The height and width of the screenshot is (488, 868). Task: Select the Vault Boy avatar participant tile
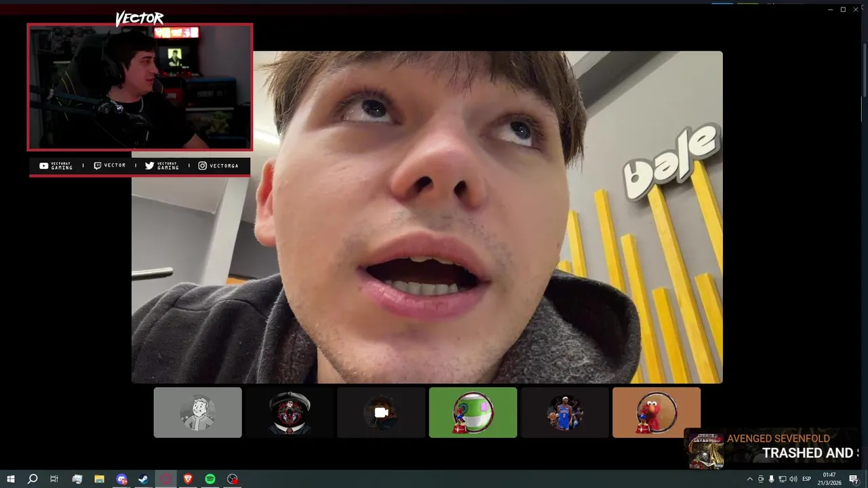tap(197, 412)
